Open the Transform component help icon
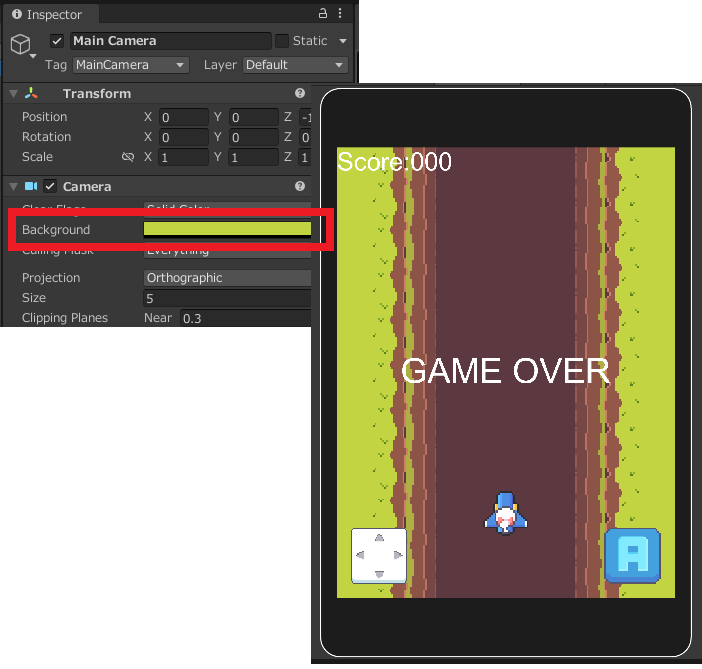The image size is (702, 669). (300, 93)
